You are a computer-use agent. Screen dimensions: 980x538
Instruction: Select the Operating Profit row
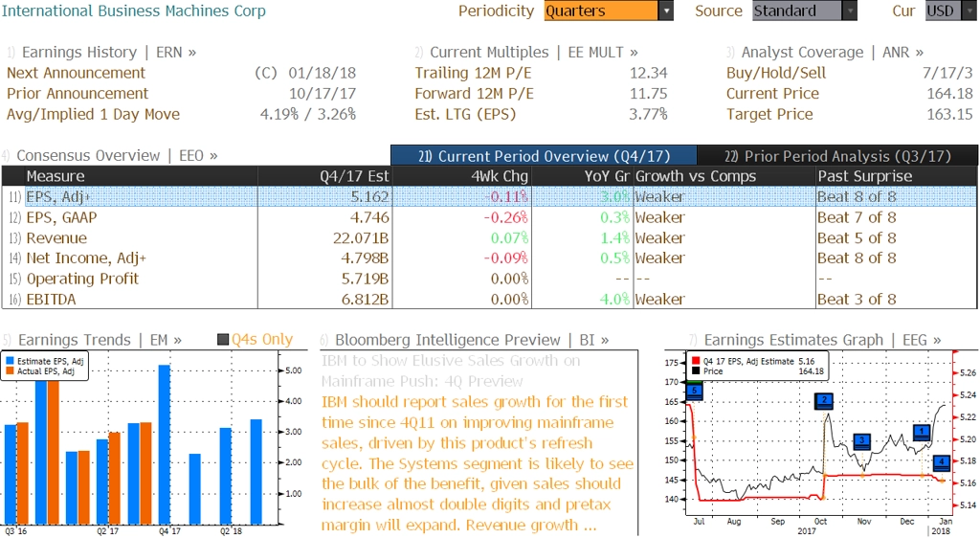(x=489, y=279)
